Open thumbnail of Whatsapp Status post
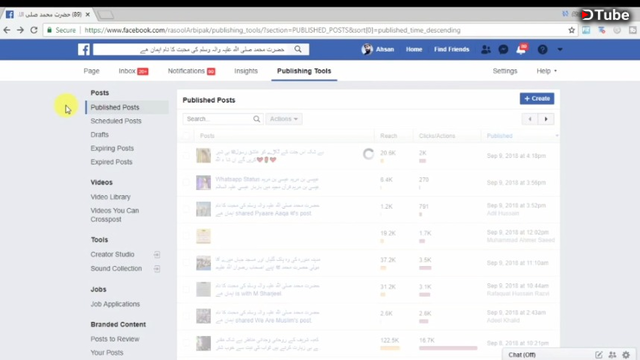The height and width of the screenshot is (360, 640). [x=203, y=182]
